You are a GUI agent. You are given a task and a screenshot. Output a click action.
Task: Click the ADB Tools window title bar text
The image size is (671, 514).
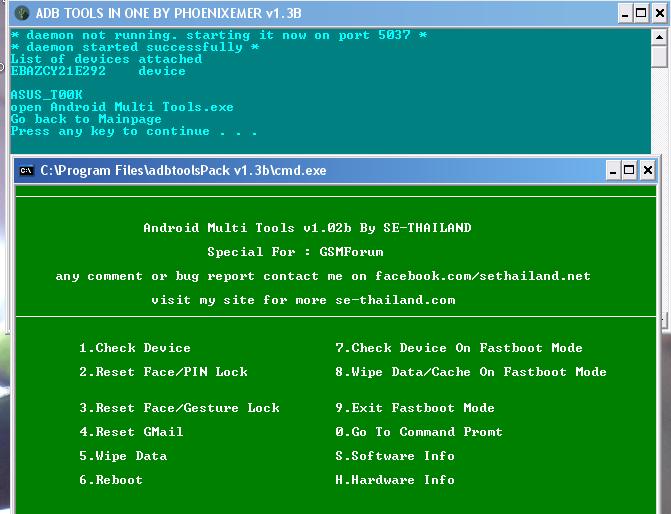coord(169,13)
